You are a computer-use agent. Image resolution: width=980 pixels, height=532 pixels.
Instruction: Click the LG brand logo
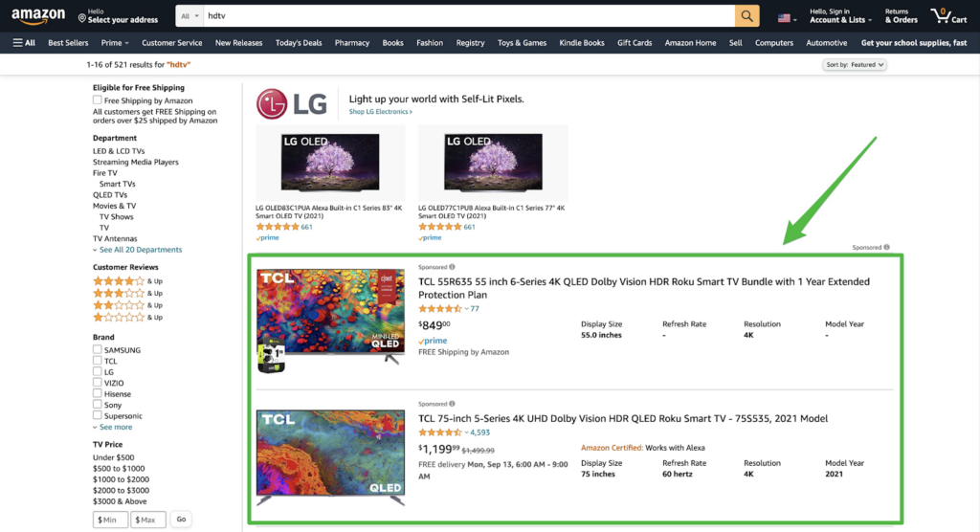tap(291, 104)
